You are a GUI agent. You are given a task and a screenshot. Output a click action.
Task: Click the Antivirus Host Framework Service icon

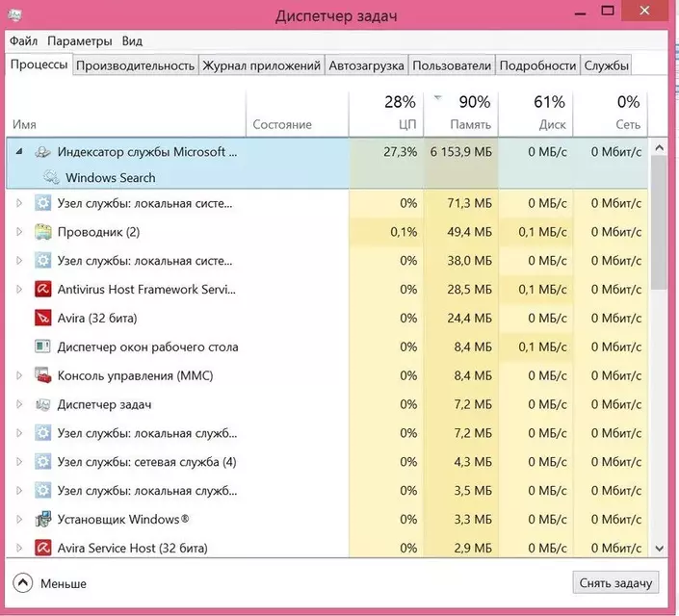[x=43, y=289]
